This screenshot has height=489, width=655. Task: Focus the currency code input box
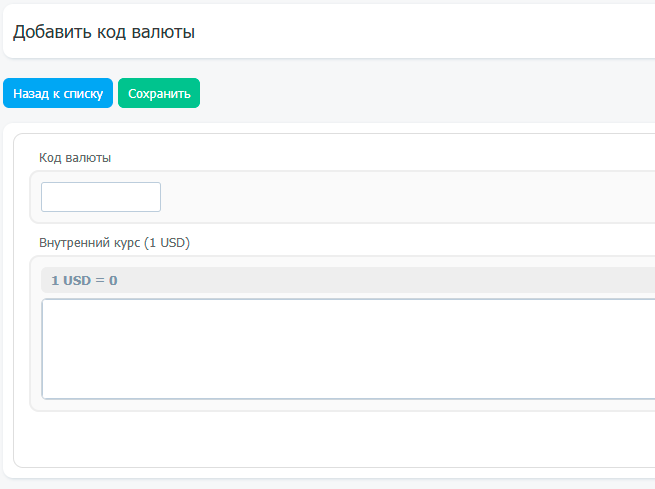pyautogui.click(x=101, y=197)
